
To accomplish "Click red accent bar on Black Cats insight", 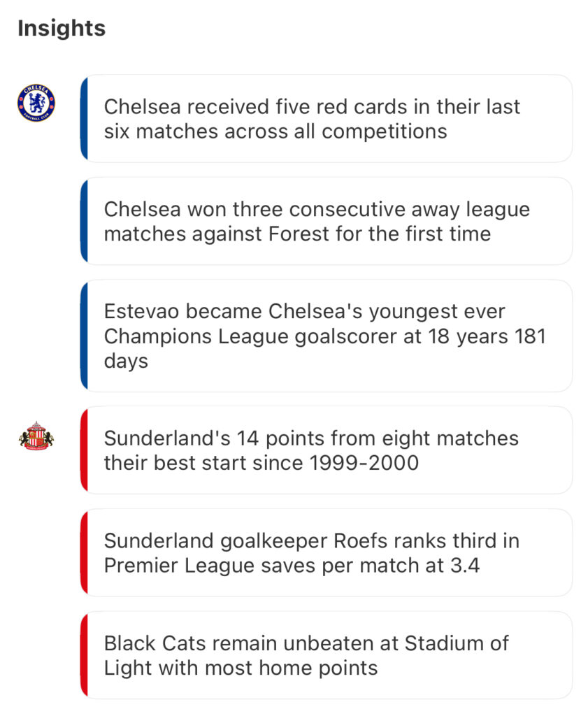I will 84,654.
